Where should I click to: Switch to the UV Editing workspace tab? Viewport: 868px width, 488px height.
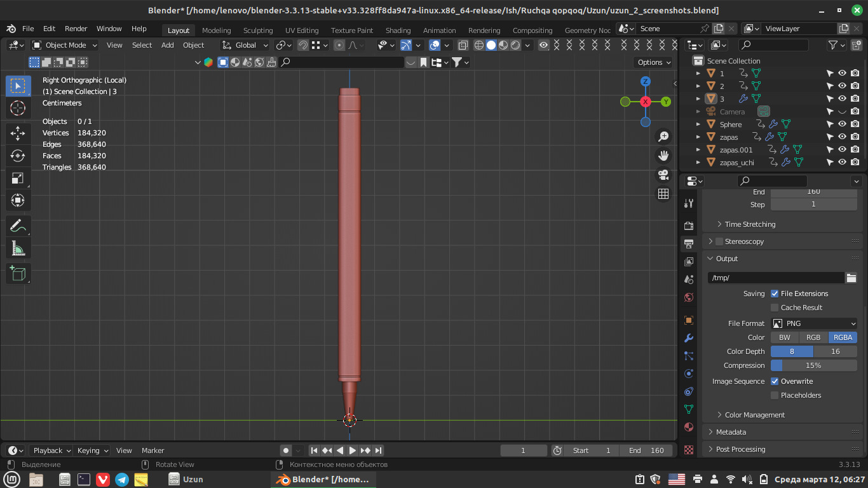[302, 30]
